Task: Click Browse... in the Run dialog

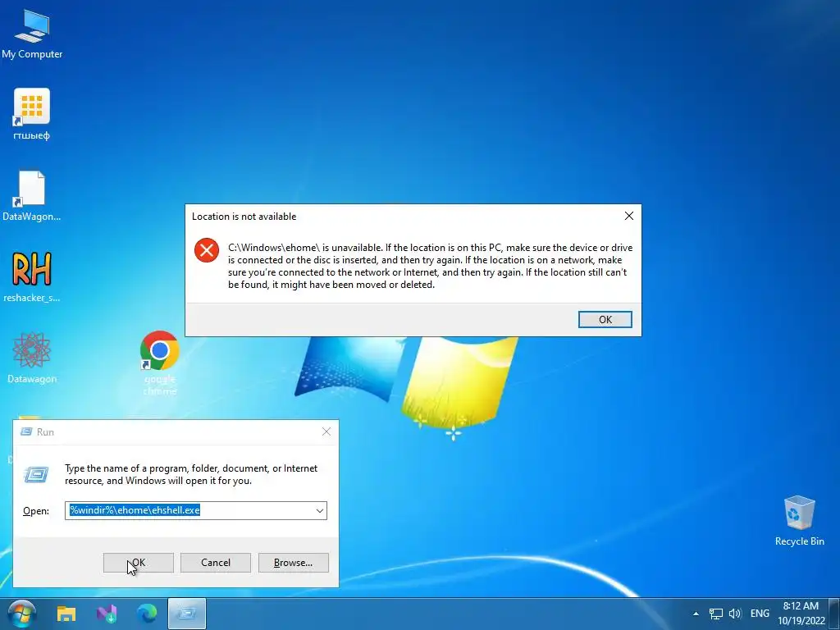Action: pos(293,563)
